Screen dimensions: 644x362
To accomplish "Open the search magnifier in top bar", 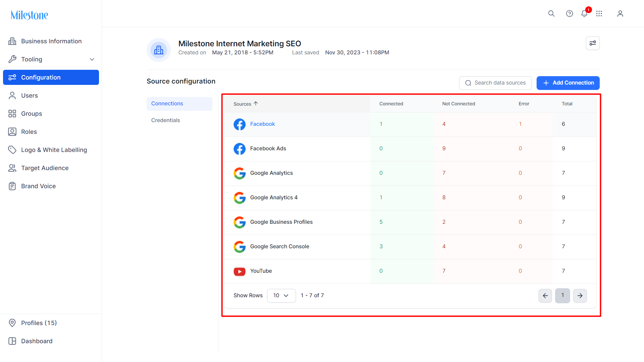I will coord(551,13).
